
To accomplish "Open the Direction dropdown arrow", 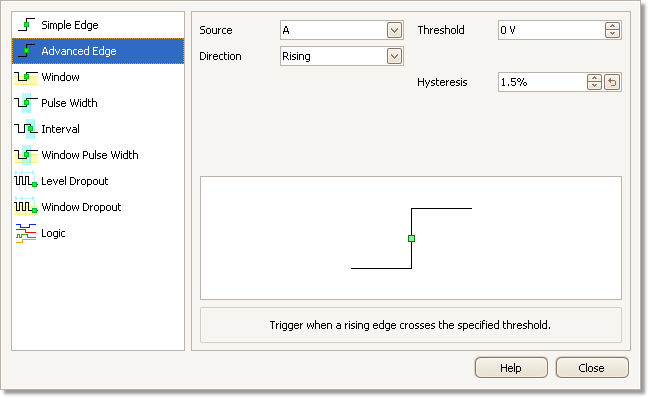I will 394,56.
